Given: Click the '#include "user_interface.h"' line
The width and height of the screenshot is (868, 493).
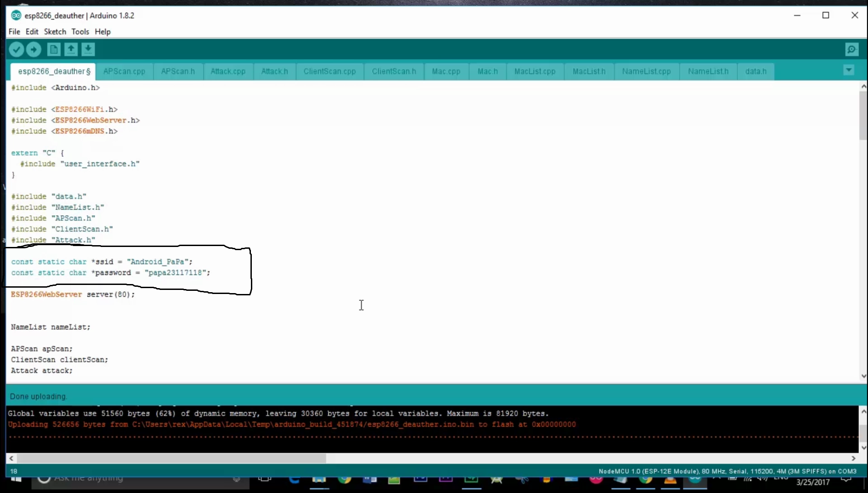Looking at the screenshot, I should (80, 164).
